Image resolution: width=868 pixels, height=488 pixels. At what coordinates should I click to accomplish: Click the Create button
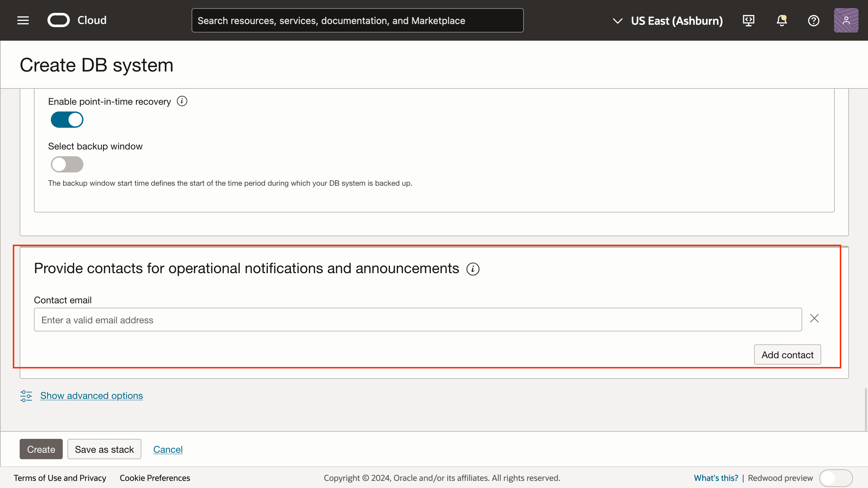(x=41, y=449)
